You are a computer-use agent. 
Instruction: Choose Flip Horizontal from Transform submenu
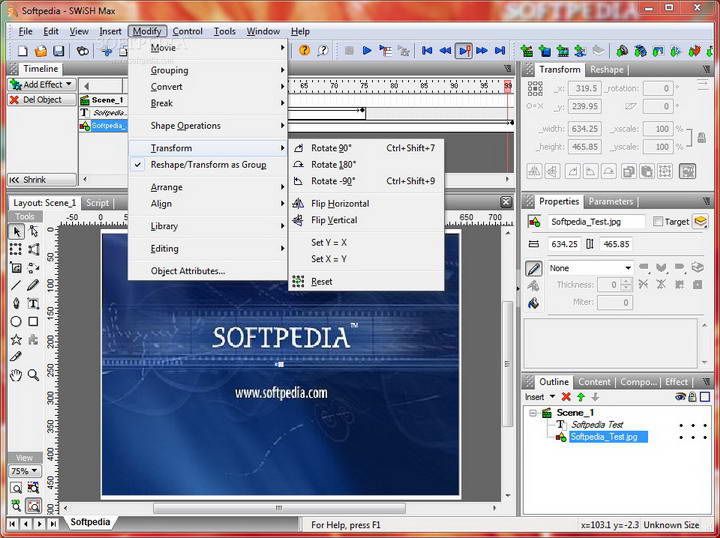[x=366, y=204]
